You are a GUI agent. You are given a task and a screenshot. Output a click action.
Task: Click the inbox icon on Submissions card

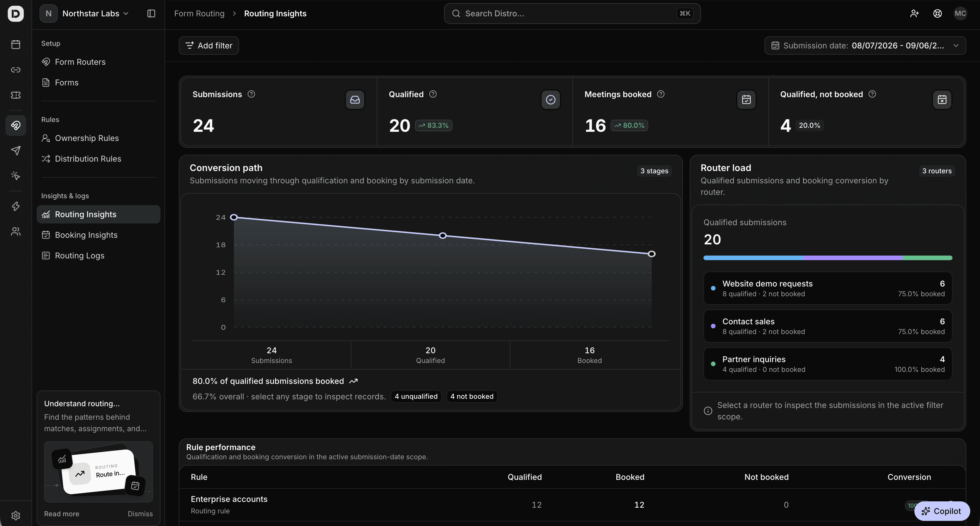click(355, 100)
